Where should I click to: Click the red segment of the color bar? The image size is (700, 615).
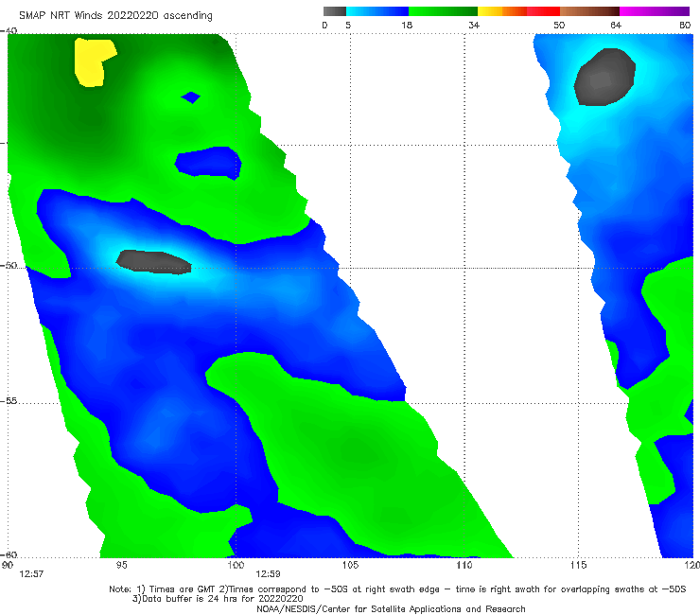543,11
